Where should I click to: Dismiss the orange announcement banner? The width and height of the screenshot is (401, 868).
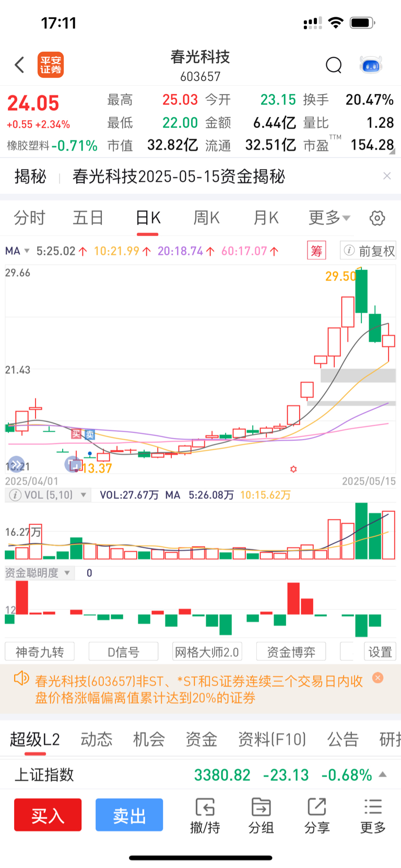tap(378, 677)
